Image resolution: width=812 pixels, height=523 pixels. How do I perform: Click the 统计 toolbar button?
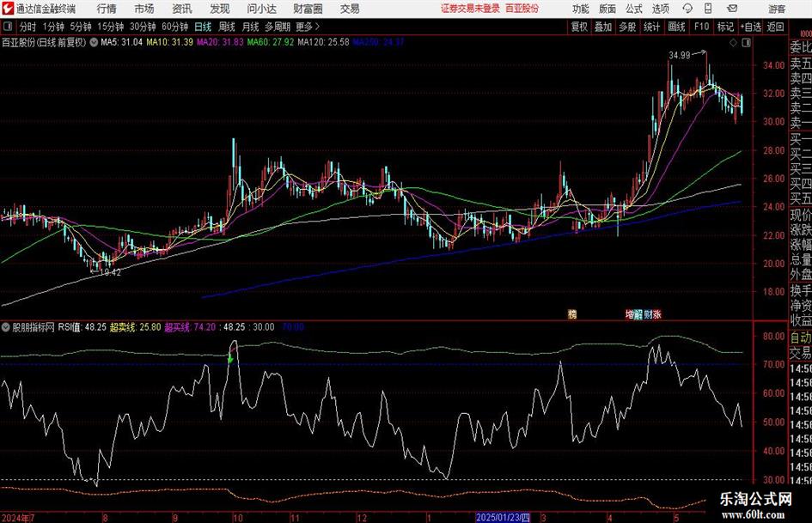click(652, 27)
